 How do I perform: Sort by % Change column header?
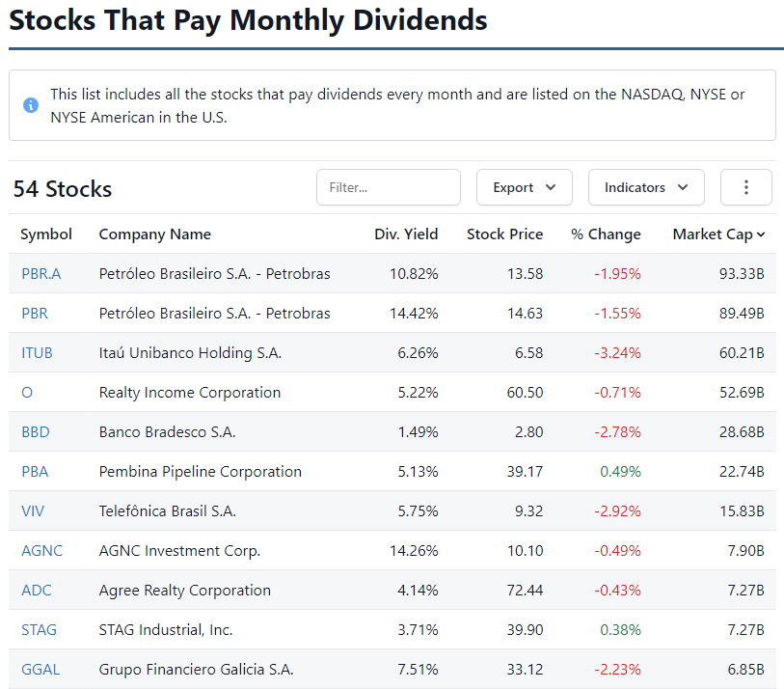[x=606, y=234]
